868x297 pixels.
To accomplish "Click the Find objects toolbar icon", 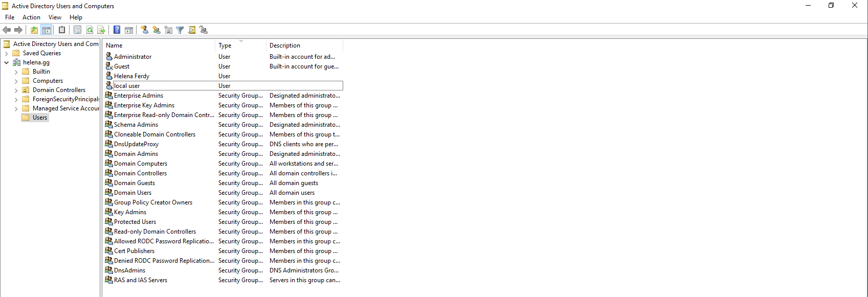I will 192,30.
